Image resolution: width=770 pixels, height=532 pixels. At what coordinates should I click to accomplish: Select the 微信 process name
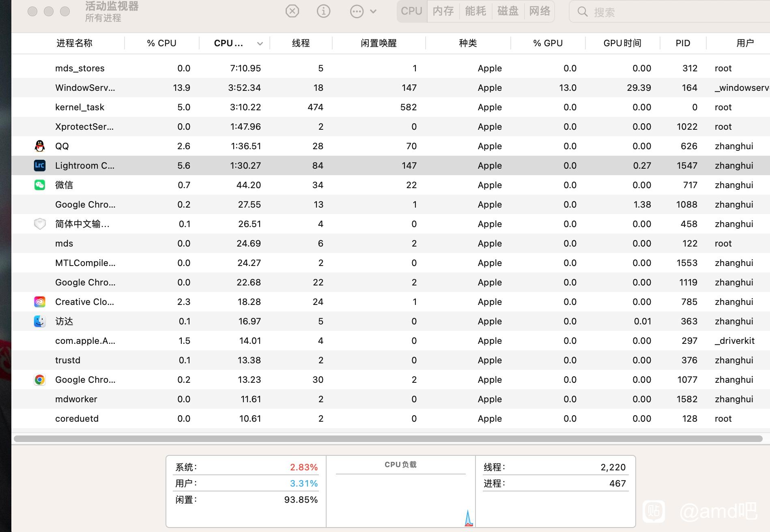[64, 185]
